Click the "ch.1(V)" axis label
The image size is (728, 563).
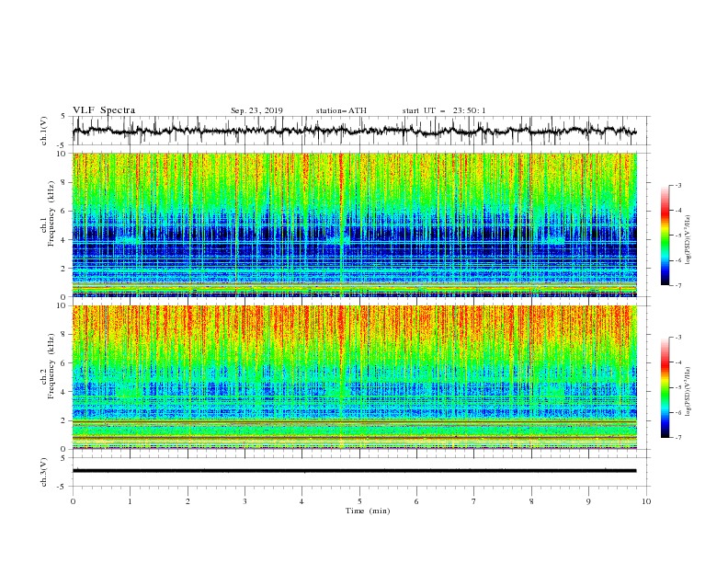44,131
